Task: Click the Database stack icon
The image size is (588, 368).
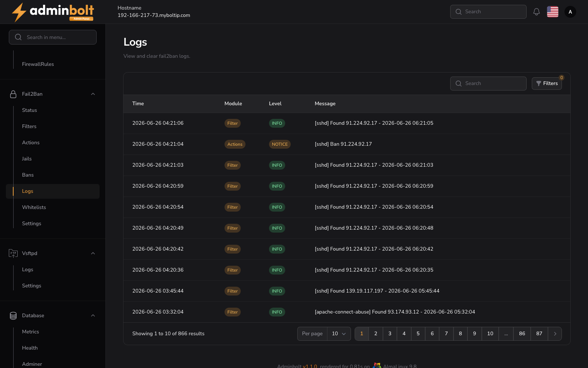Action: pyautogui.click(x=13, y=315)
